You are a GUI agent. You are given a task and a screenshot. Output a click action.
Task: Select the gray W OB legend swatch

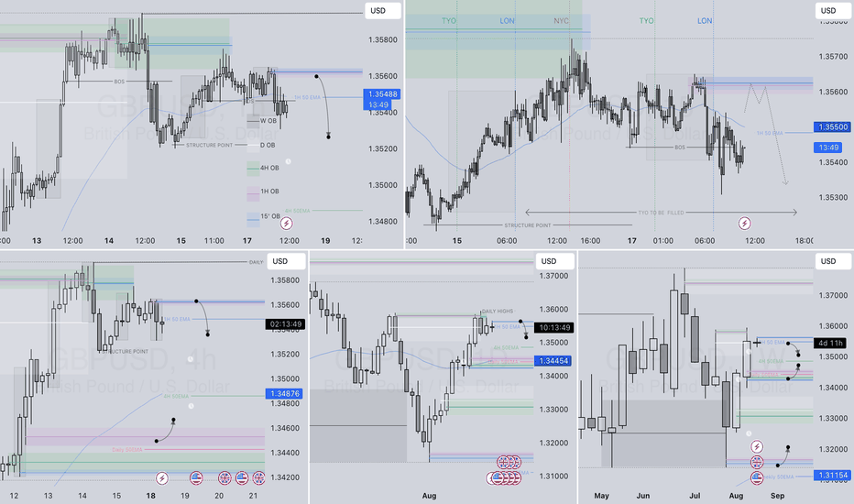[253, 121]
